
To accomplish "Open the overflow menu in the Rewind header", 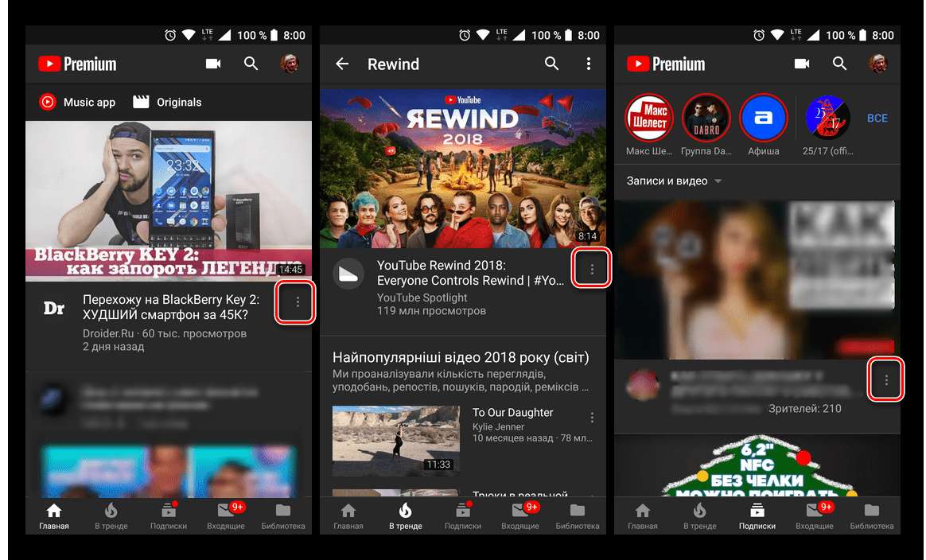I will point(588,64).
